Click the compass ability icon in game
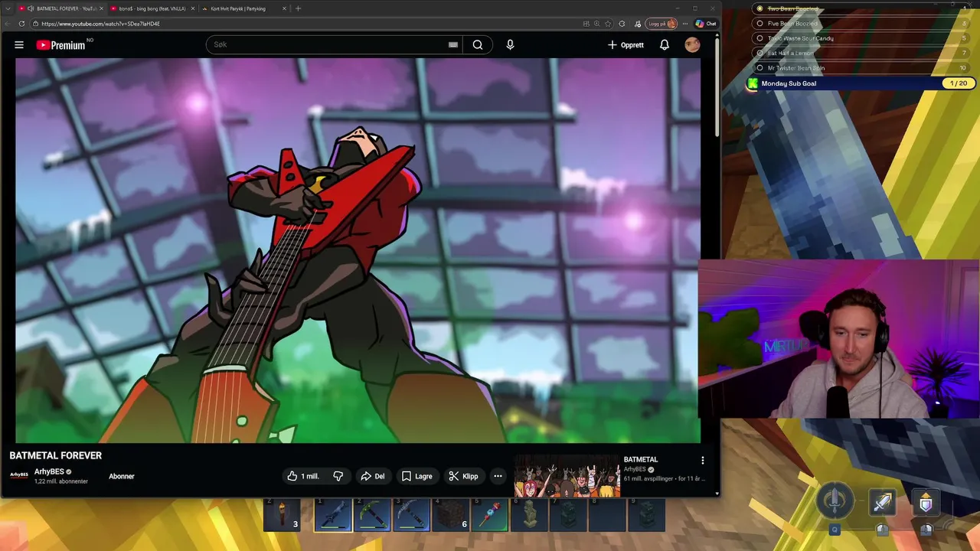The width and height of the screenshot is (980, 551). pyautogui.click(x=835, y=500)
